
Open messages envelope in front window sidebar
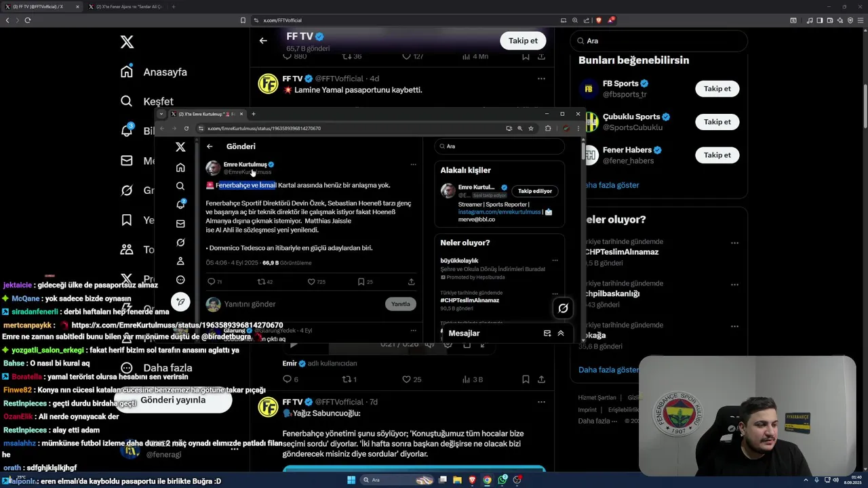point(180,224)
